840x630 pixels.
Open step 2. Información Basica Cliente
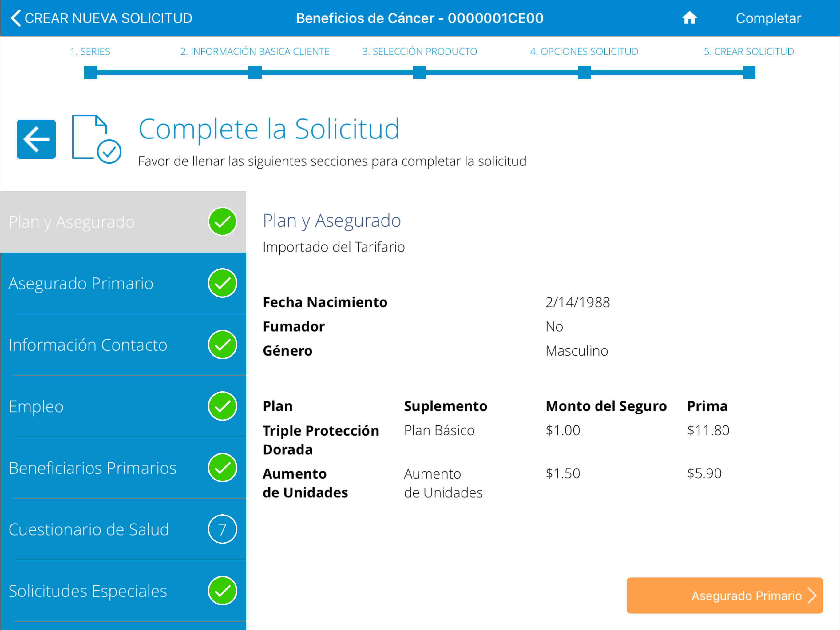pos(255,51)
